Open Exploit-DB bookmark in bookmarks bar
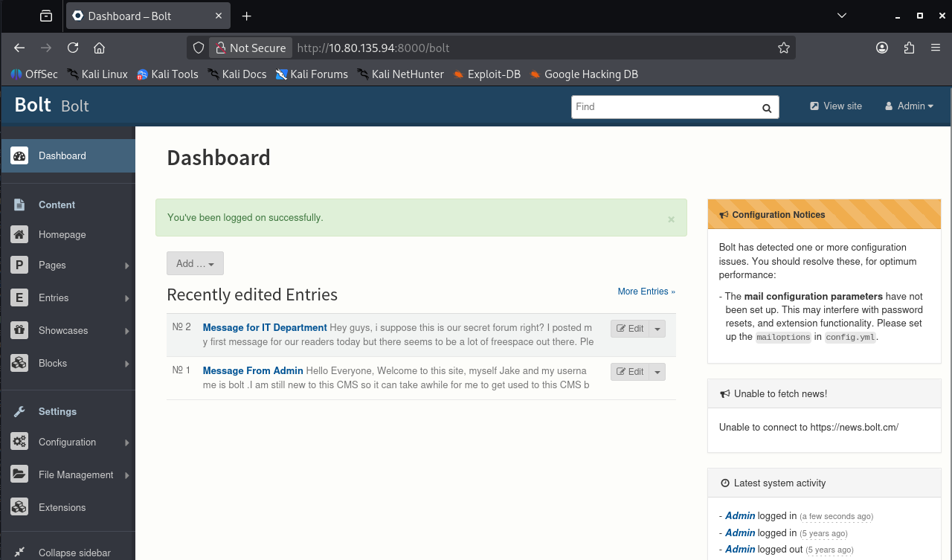The image size is (952, 560). click(486, 74)
